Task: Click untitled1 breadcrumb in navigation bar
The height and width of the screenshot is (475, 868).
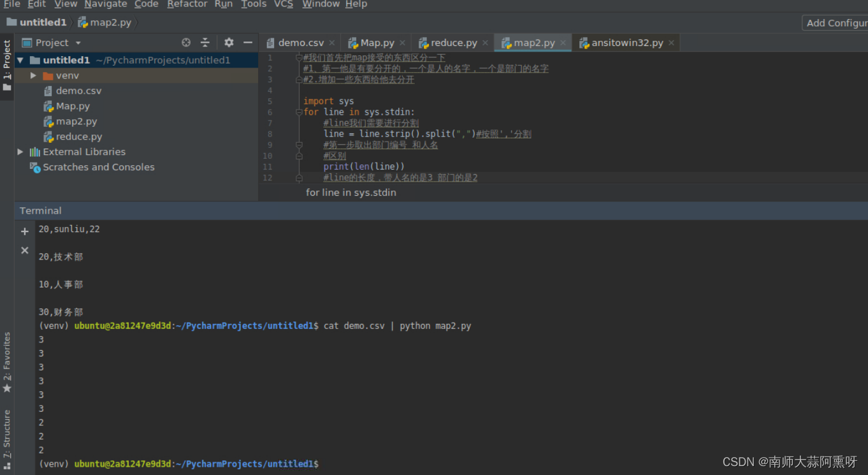Action: [36, 22]
